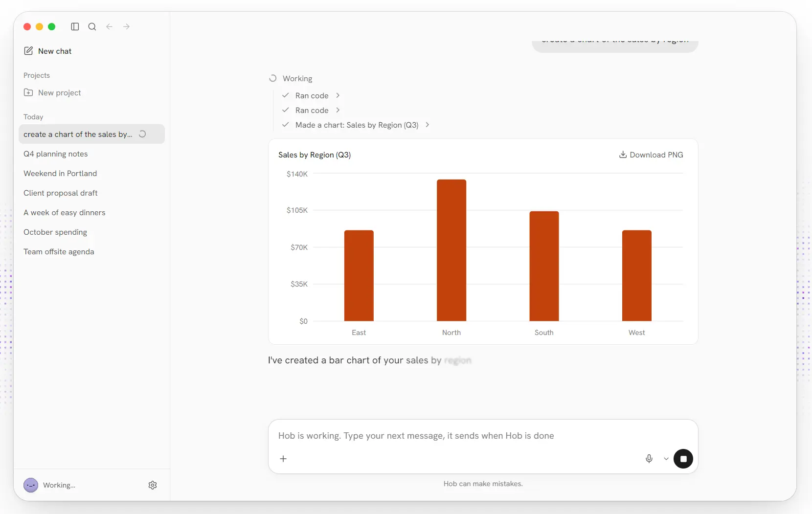Open A week of easy dinners chat

(91, 212)
